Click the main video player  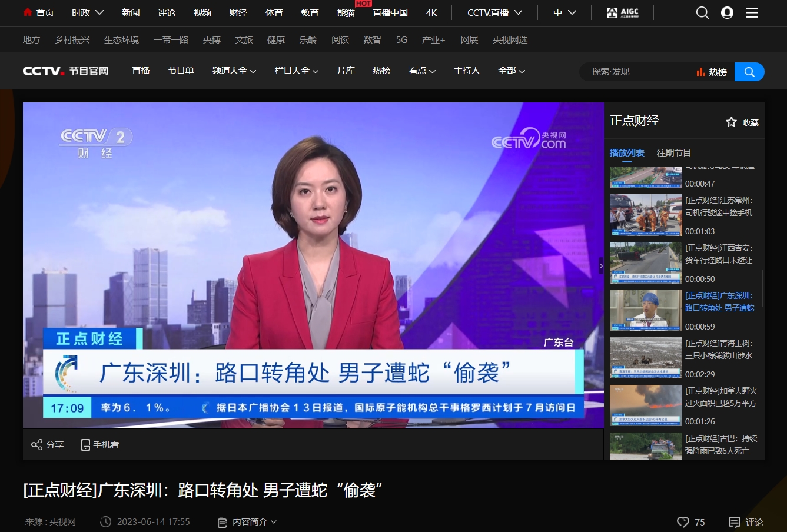(313, 265)
